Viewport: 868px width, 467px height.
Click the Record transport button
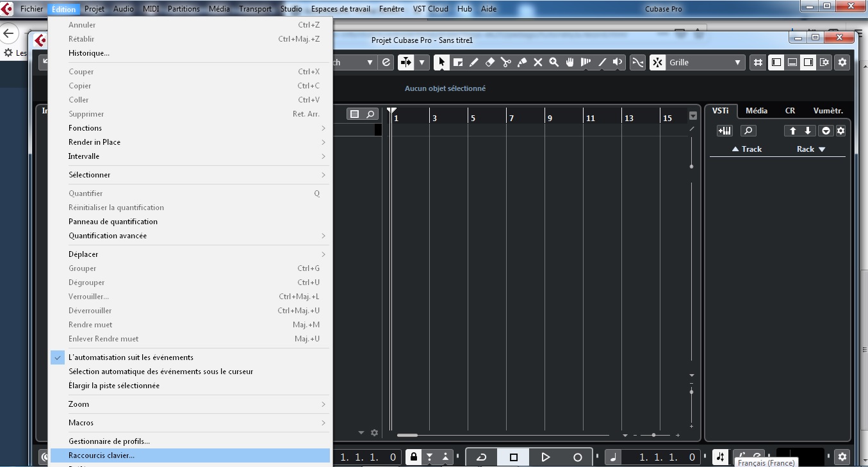pyautogui.click(x=577, y=457)
